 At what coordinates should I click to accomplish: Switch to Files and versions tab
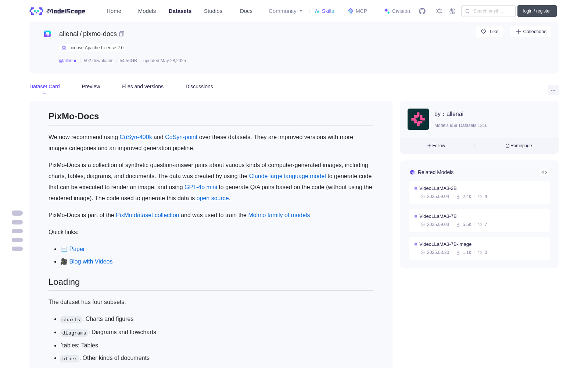coord(143,86)
